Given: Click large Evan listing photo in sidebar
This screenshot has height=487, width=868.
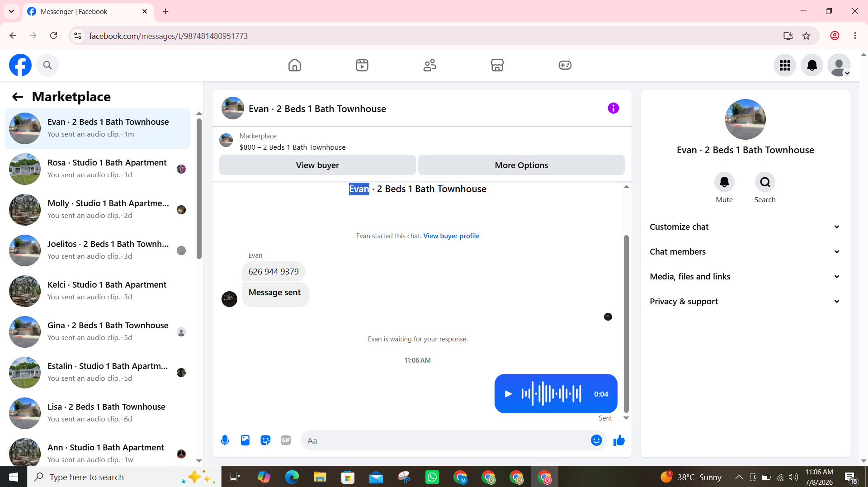Looking at the screenshot, I should coord(745,119).
